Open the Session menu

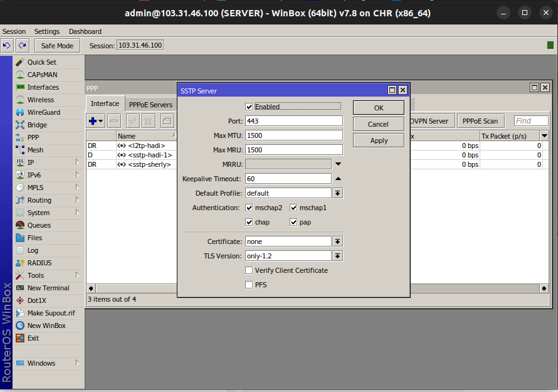tap(14, 31)
